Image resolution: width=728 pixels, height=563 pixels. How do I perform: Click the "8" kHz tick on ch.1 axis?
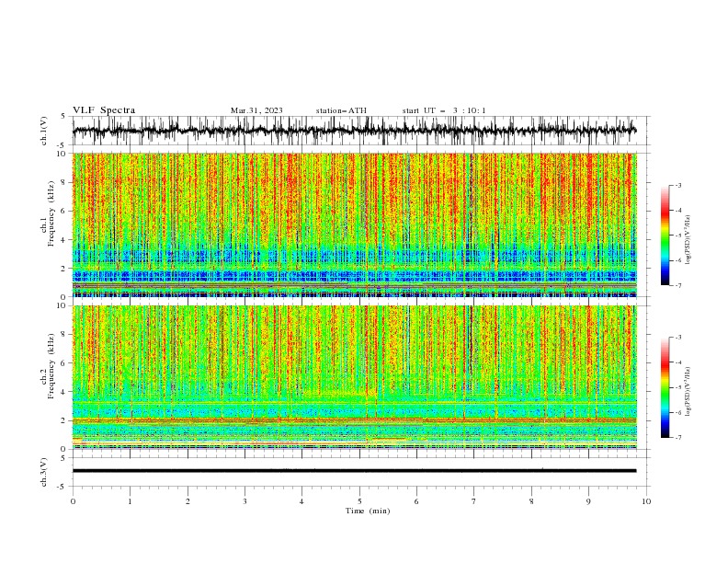[x=64, y=182]
